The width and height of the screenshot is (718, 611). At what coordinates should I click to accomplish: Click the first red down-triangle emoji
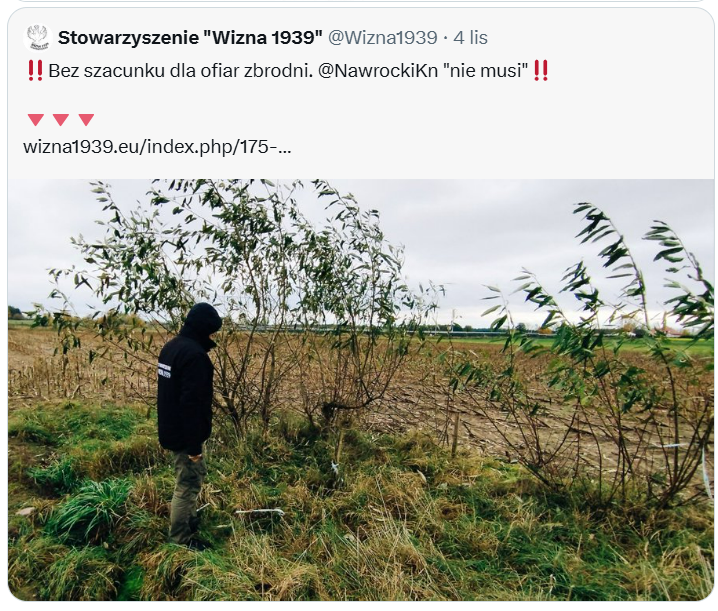(36, 120)
